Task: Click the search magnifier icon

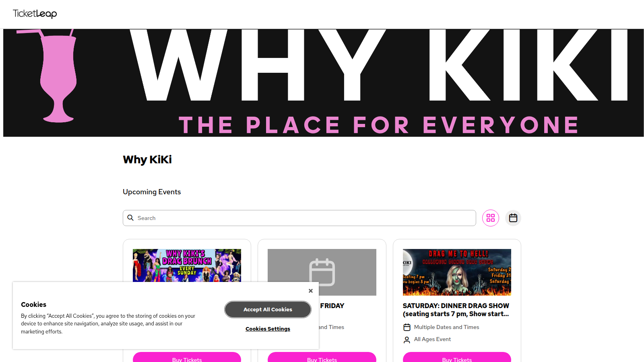Action: 130,218
